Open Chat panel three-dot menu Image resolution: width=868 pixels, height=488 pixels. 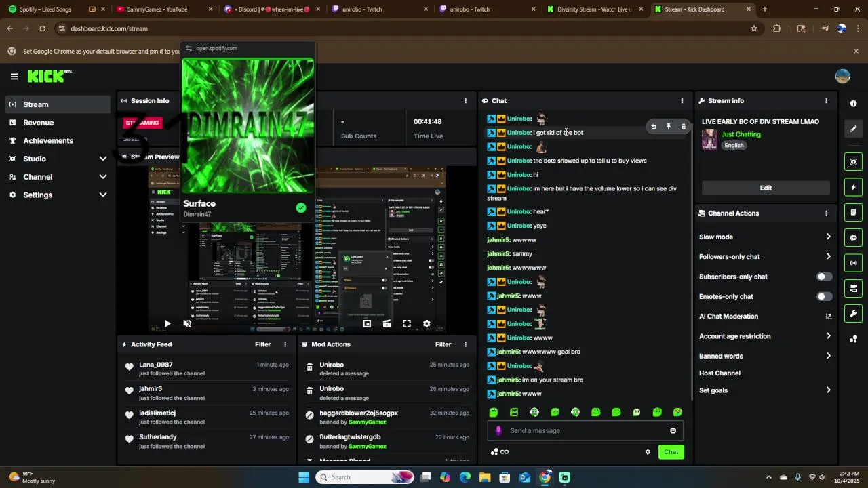coord(682,101)
